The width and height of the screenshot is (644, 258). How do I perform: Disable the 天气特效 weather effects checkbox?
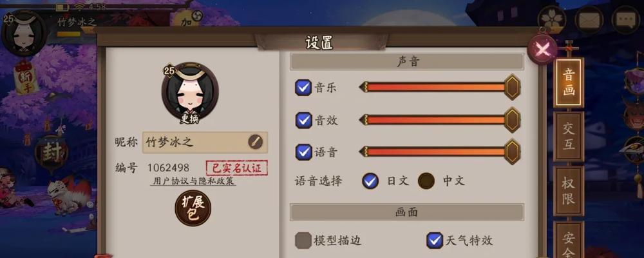click(x=434, y=241)
